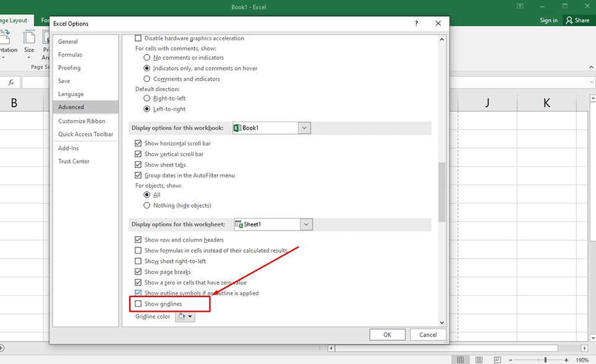Open the Quick Access Toolbar category

[86, 134]
